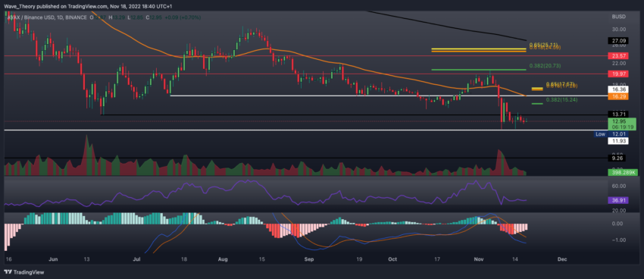Click the red 23.57 price label
Viewport: 644px width, 279px height.
[617, 55]
